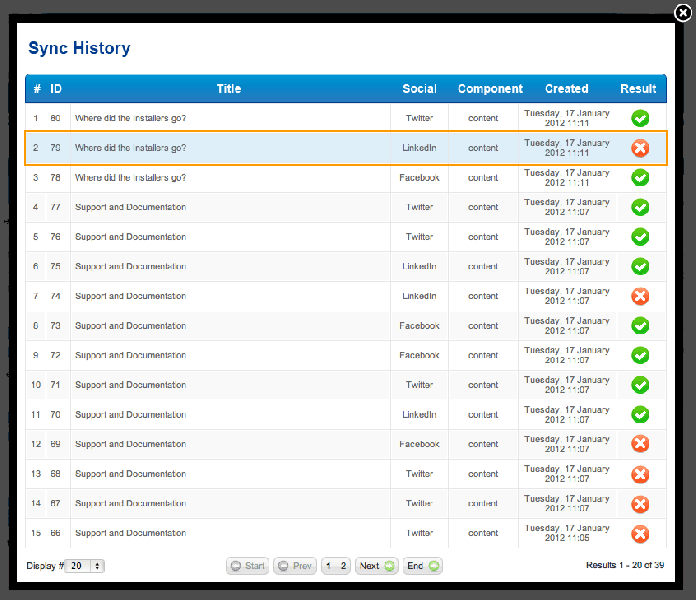Close the Sync History dialog
This screenshot has width=696, height=600.
pyautogui.click(x=683, y=13)
